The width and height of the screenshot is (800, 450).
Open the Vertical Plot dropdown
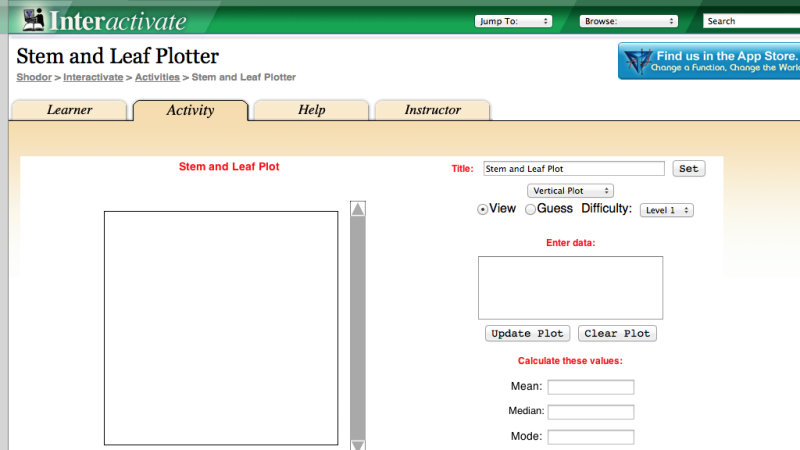(x=570, y=191)
